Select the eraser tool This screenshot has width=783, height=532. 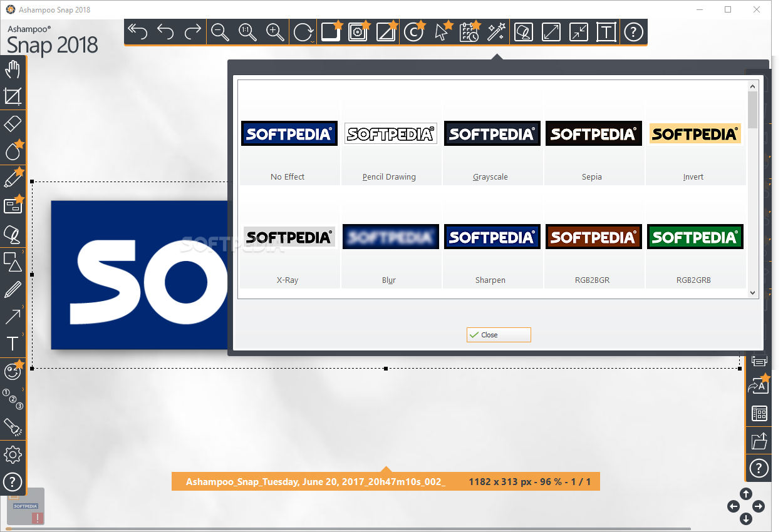(x=13, y=124)
